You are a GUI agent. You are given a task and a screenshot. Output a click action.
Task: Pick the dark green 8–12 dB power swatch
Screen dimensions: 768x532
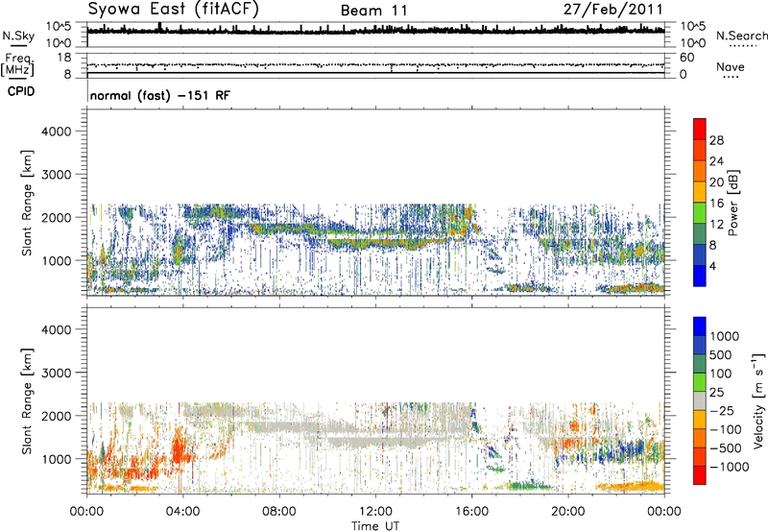(x=700, y=234)
